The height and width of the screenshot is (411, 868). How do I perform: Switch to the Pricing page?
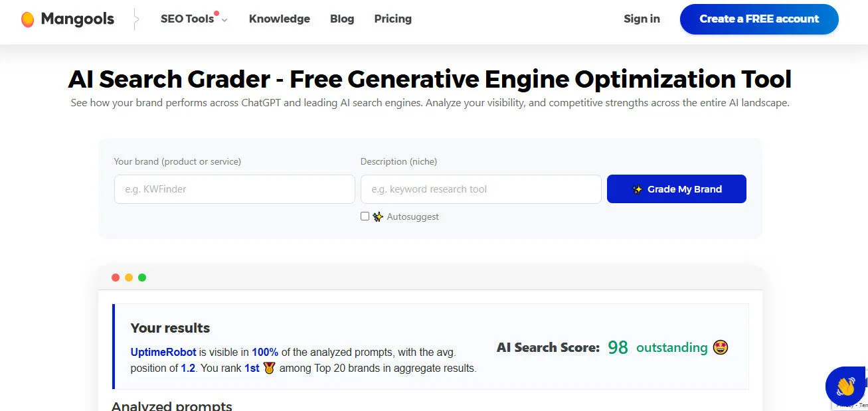click(x=392, y=19)
